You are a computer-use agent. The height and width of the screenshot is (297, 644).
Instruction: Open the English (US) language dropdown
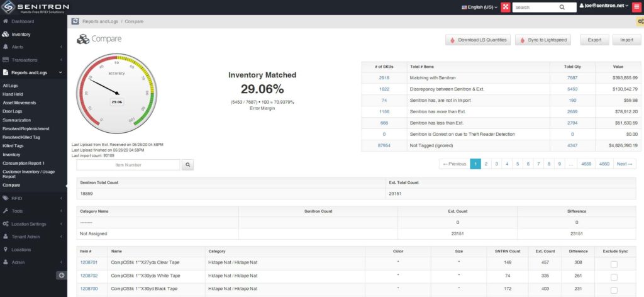[479, 7]
